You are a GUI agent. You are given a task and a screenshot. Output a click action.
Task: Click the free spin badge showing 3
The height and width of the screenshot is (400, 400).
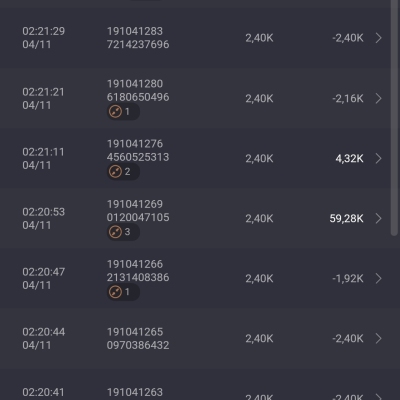123,232
